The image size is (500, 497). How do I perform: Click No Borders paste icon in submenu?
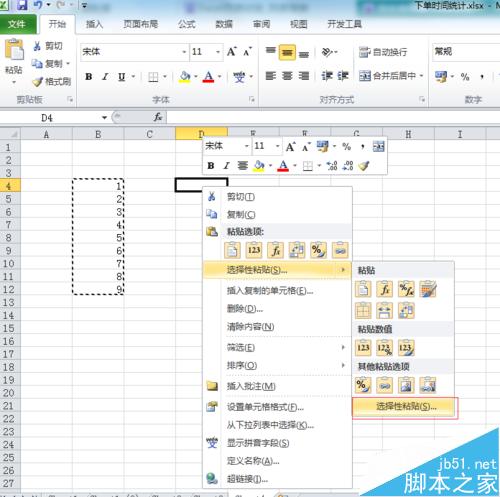click(x=363, y=311)
